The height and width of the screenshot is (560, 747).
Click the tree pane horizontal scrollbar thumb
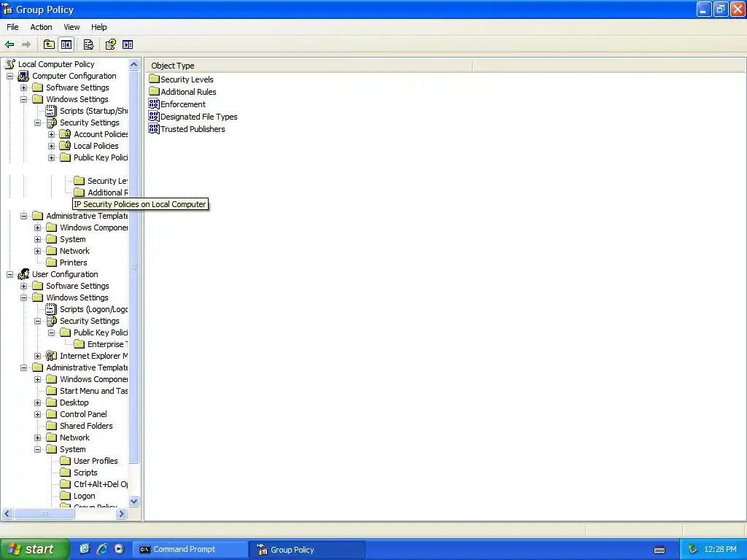pyautogui.click(x=44, y=514)
